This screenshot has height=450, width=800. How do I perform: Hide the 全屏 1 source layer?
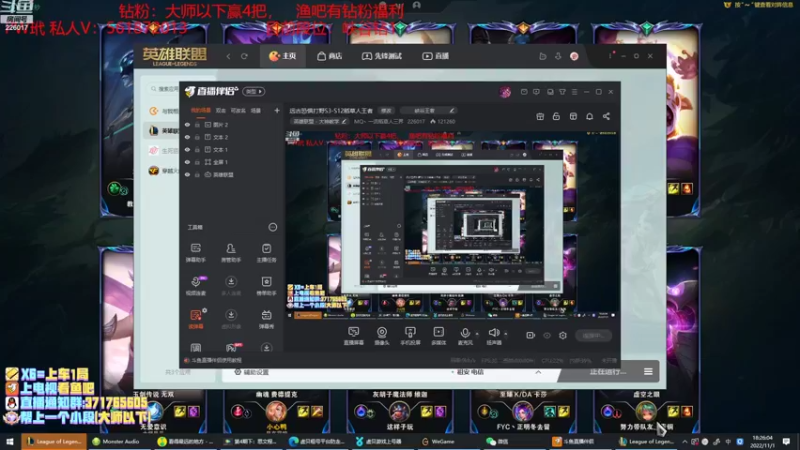tap(187, 162)
